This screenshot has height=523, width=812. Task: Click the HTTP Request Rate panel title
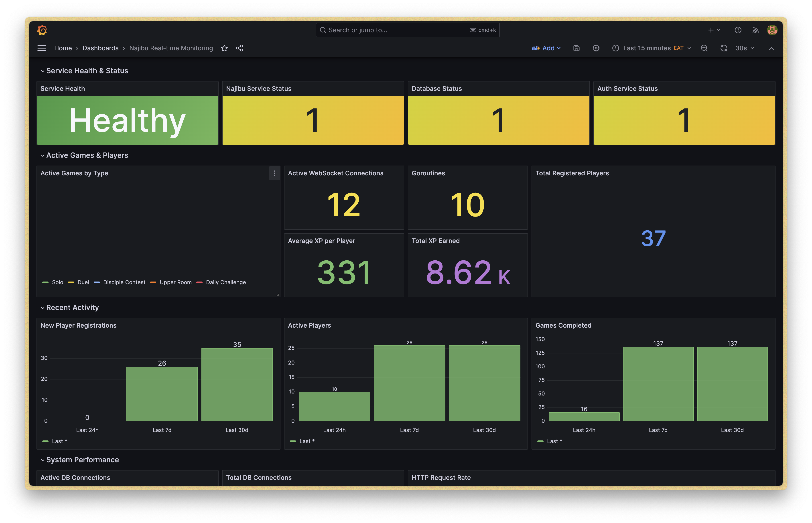441,478
